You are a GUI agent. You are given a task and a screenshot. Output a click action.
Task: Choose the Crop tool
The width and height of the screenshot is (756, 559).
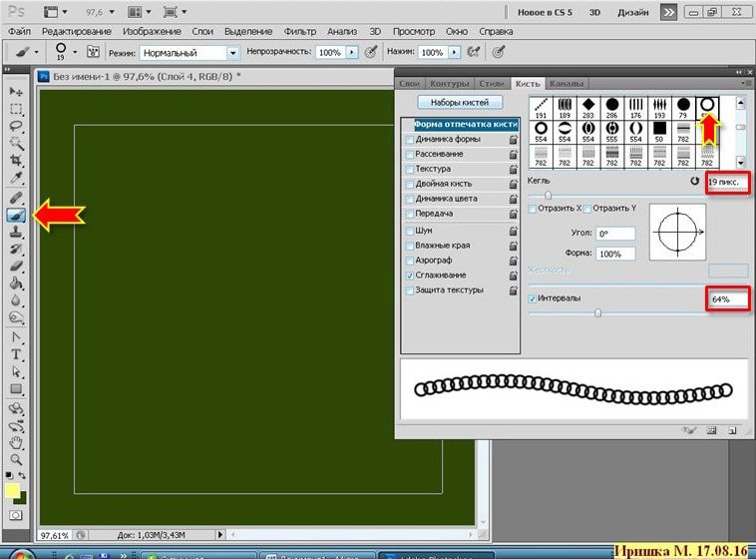coord(17,160)
